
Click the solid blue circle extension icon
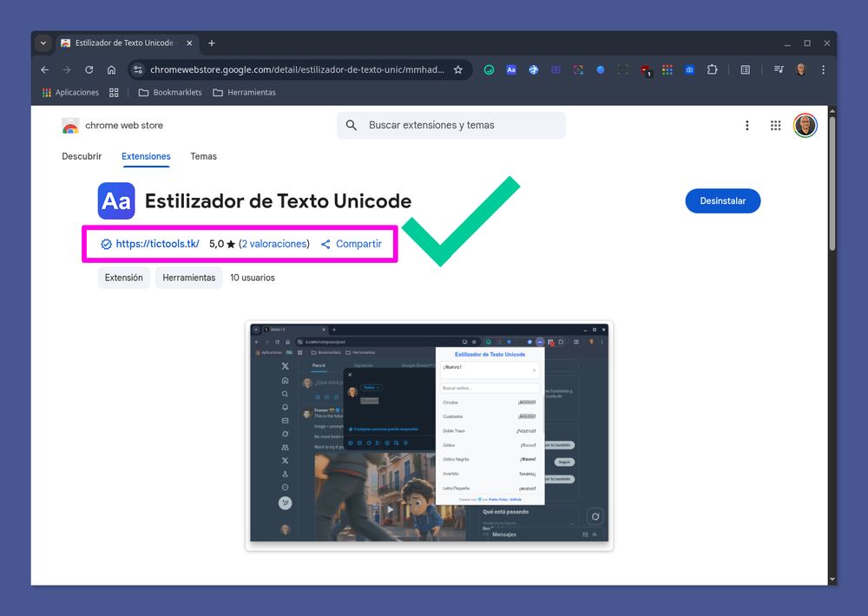pyautogui.click(x=600, y=69)
